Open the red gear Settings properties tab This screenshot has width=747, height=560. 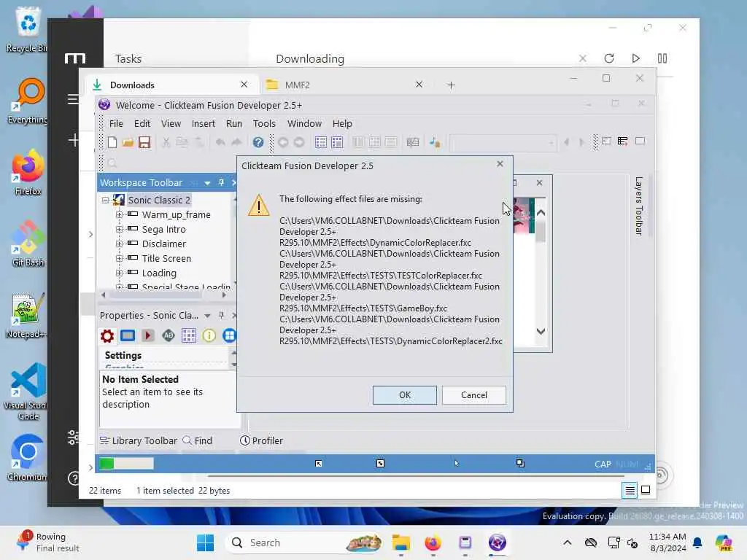107,335
